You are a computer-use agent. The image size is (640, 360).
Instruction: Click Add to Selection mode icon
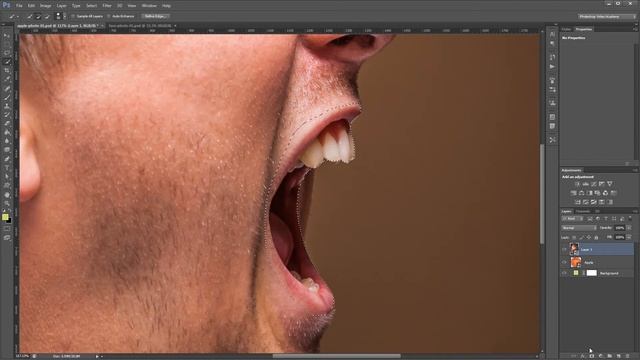click(x=38, y=16)
